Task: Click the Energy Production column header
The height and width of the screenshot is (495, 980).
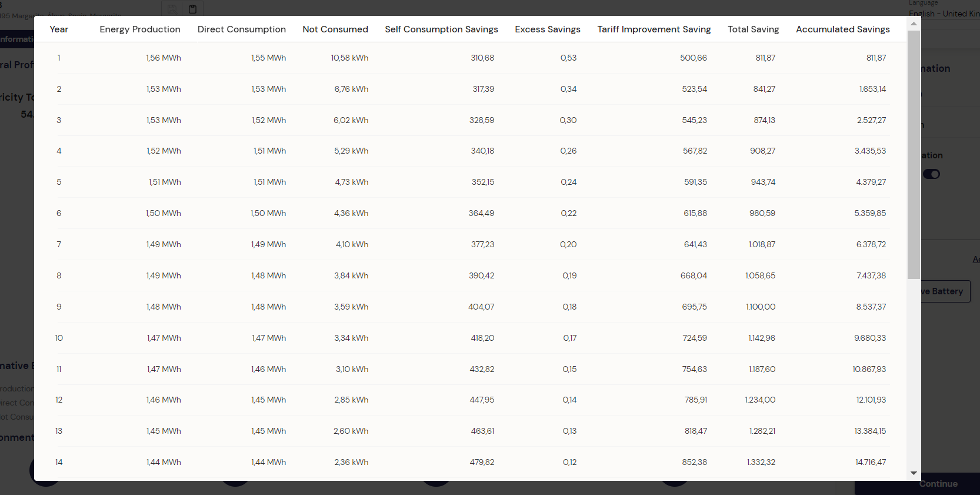Action: pos(140,29)
